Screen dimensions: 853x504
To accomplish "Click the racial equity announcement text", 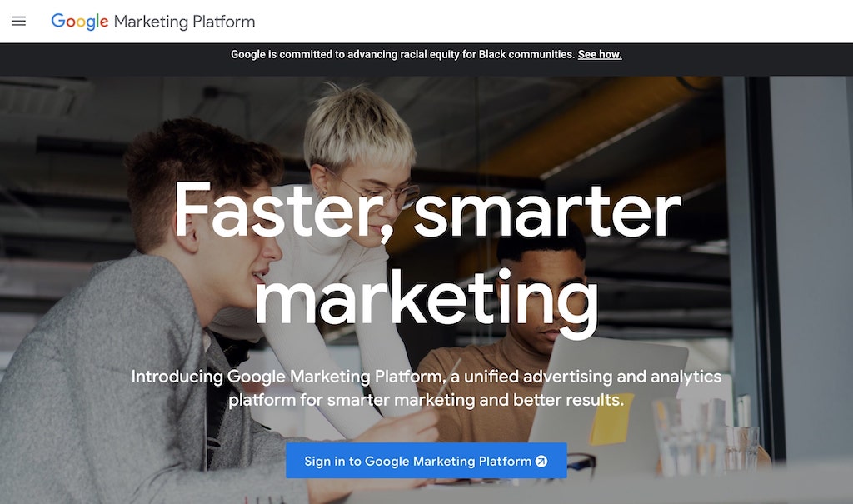I will coord(402,54).
